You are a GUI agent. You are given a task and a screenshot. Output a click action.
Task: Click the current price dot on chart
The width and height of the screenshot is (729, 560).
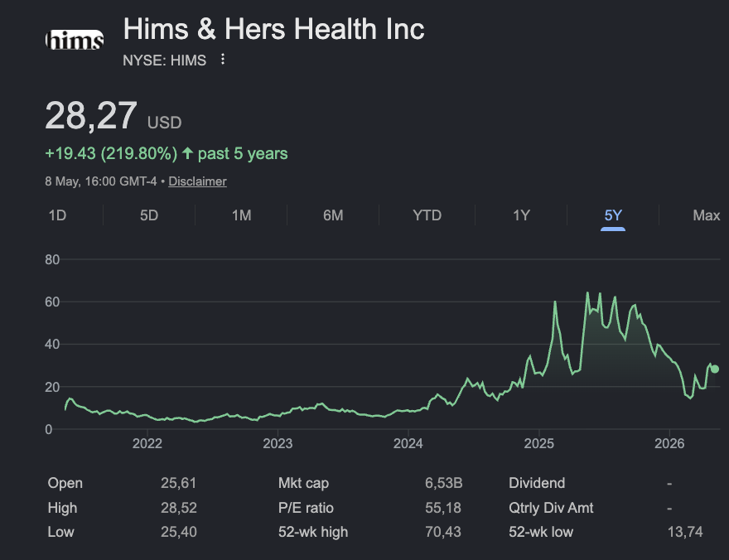[715, 369]
